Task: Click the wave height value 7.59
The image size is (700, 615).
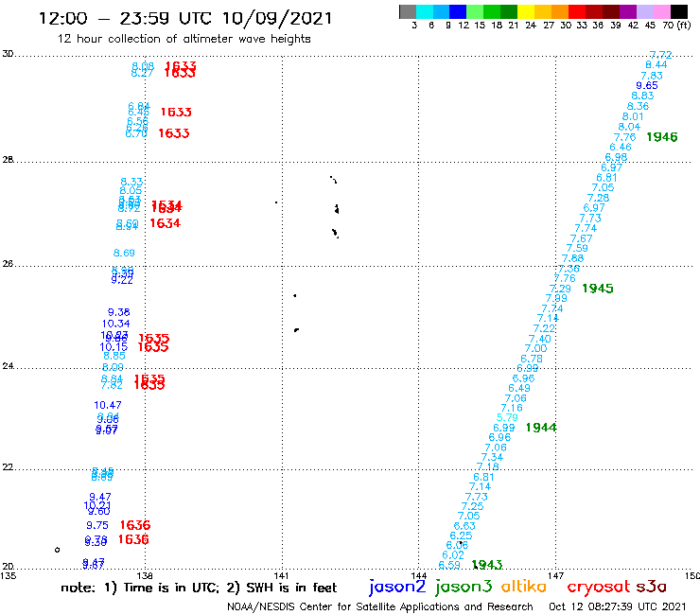Action: click(x=577, y=248)
